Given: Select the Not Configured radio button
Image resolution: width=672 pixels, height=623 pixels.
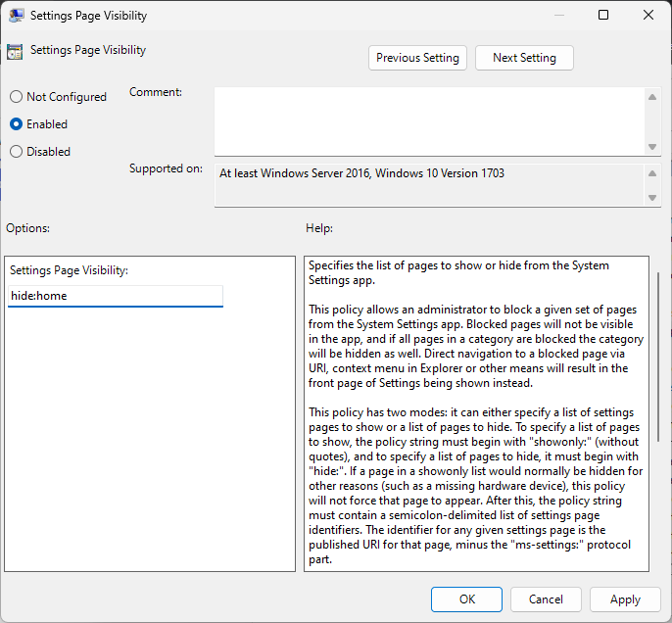Looking at the screenshot, I should click(x=16, y=96).
